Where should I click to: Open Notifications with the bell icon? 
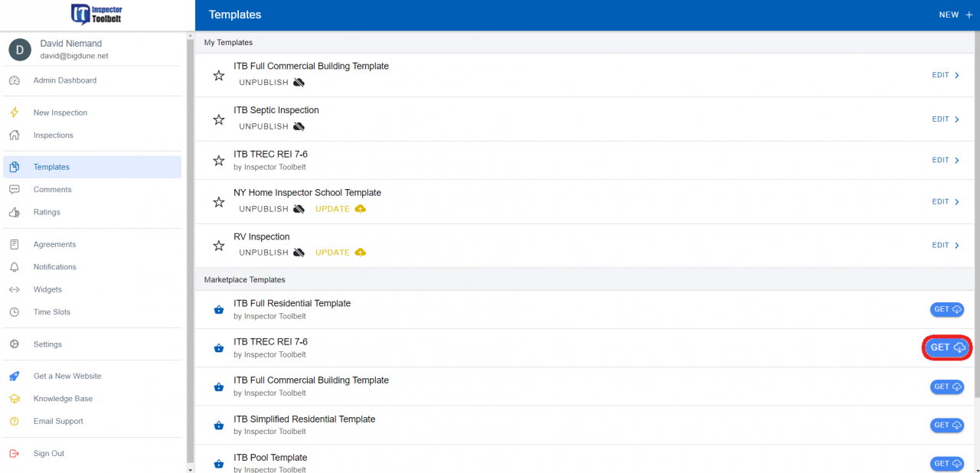[x=15, y=266]
